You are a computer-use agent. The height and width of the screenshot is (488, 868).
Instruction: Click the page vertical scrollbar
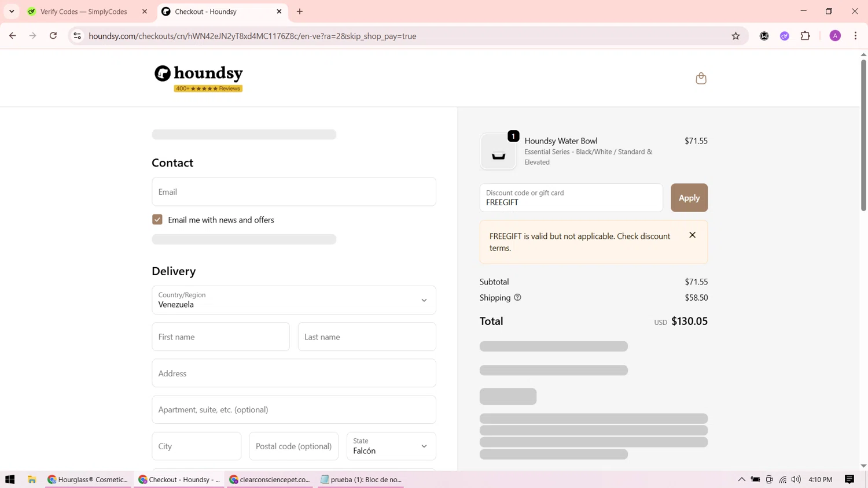tap(863, 134)
